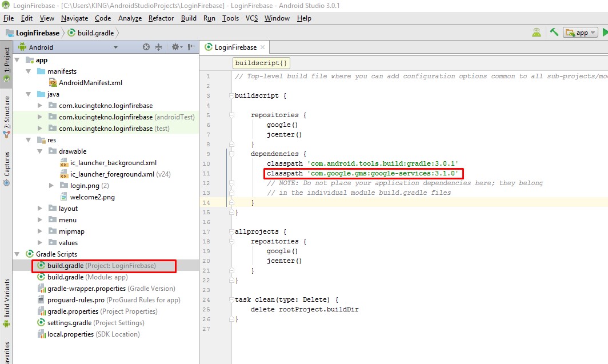This screenshot has height=364, width=608.
Task: Click the green Run app button
Action: pos(605,33)
